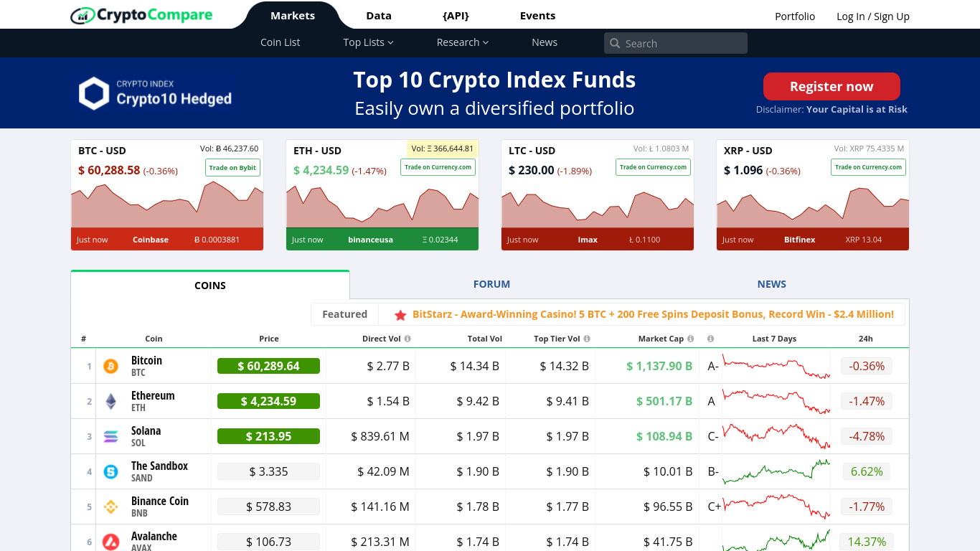Click Trade on Bybit button
Screen dimensions: 980x551
pyautogui.click(x=232, y=167)
